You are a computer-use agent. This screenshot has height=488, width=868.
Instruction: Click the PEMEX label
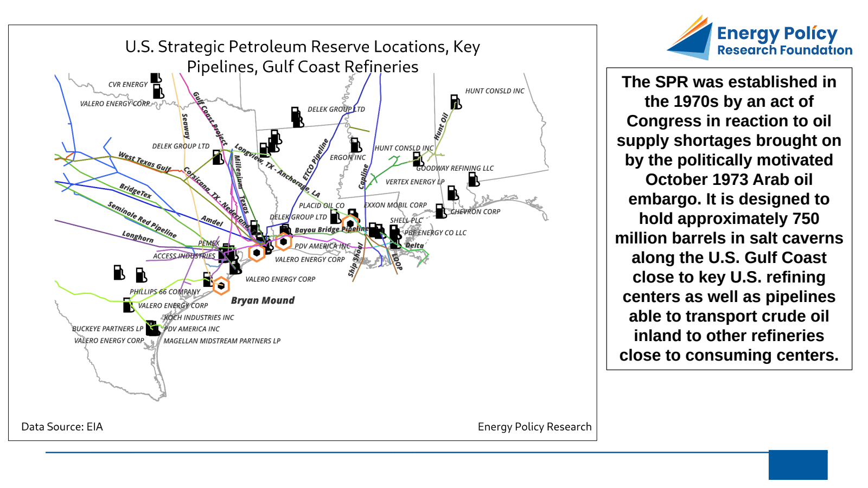(x=209, y=243)
